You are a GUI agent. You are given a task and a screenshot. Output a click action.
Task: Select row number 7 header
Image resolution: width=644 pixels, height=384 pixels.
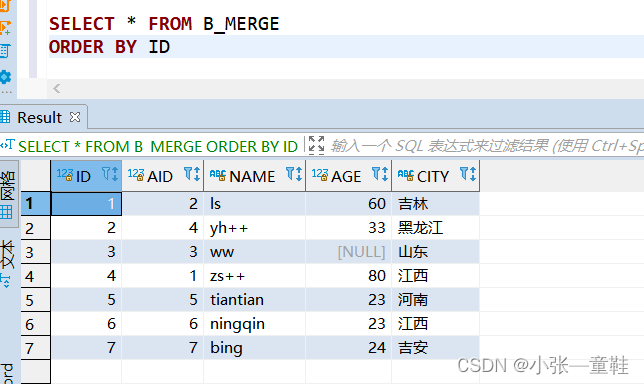pyautogui.click(x=36, y=348)
